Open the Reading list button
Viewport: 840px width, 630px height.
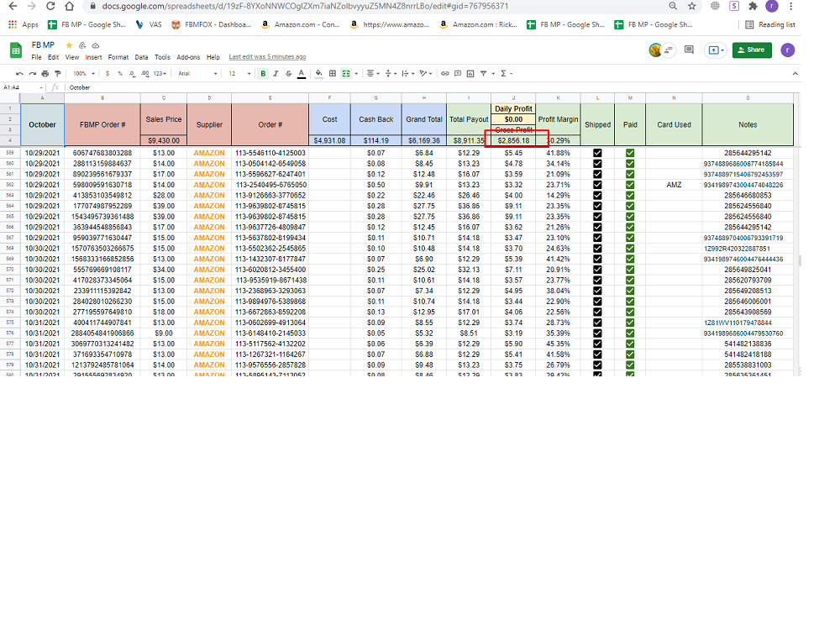pyautogui.click(x=770, y=24)
